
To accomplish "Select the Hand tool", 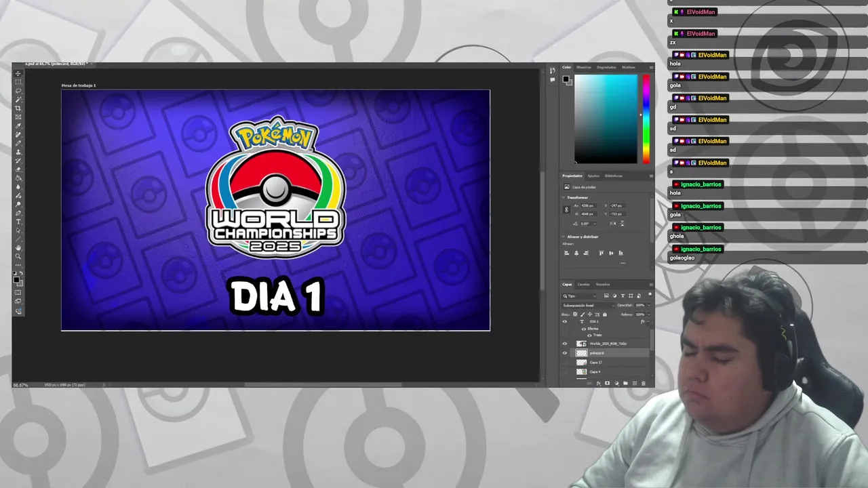I will (x=18, y=248).
